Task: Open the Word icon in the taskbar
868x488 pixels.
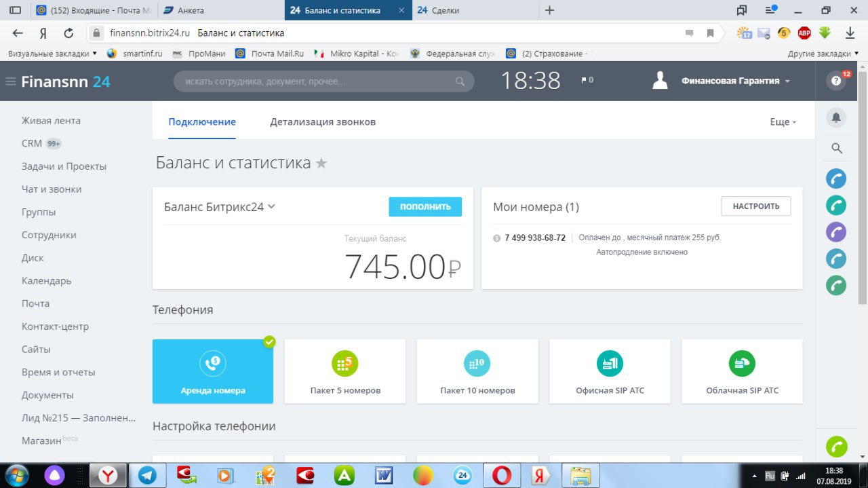Action: (384, 475)
